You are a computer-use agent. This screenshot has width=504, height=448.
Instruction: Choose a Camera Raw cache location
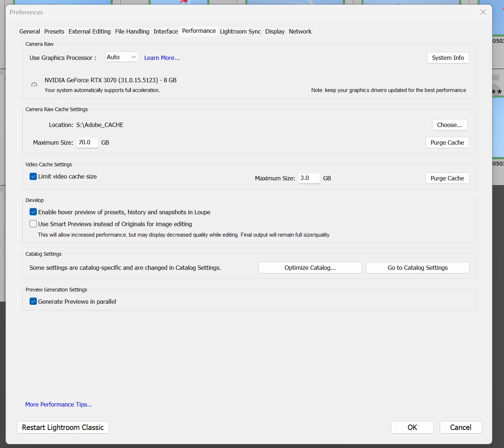click(450, 125)
